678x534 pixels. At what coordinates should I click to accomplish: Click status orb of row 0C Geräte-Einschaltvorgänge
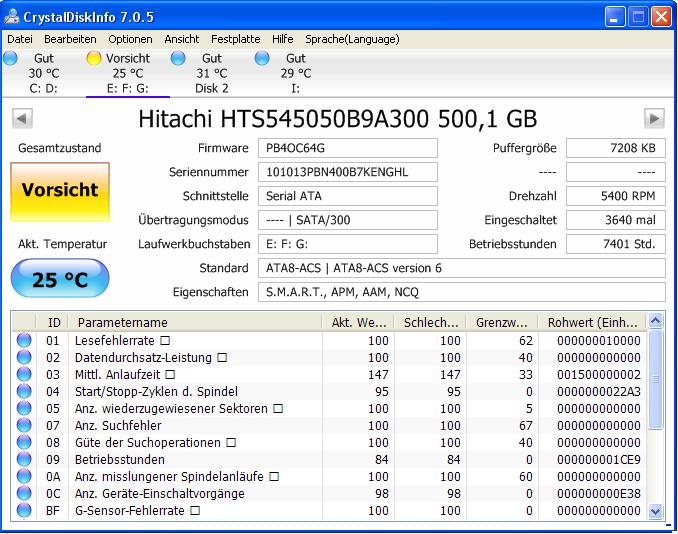click(x=24, y=493)
